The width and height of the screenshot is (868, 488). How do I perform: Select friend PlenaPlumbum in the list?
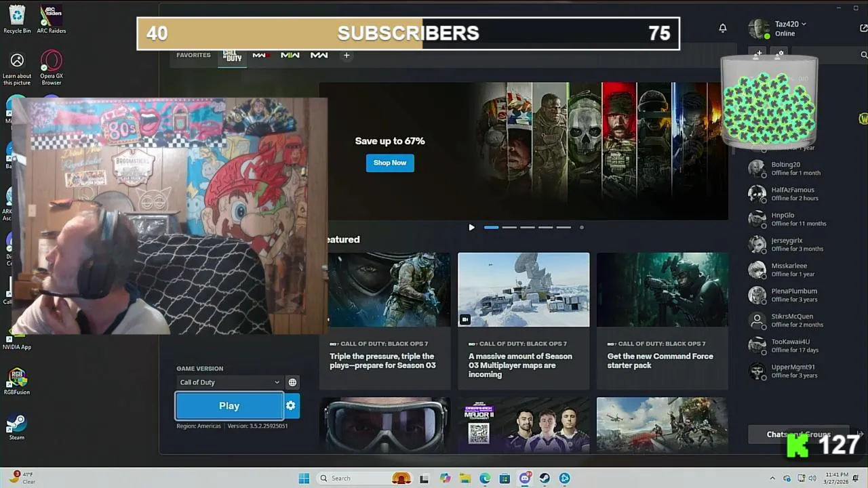coord(798,295)
